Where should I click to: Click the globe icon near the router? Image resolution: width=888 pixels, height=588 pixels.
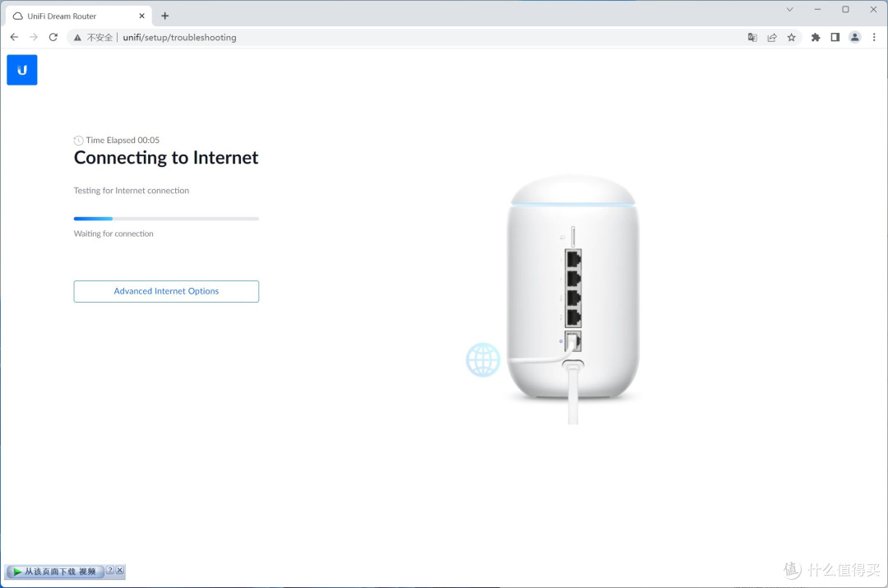tap(483, 359)
